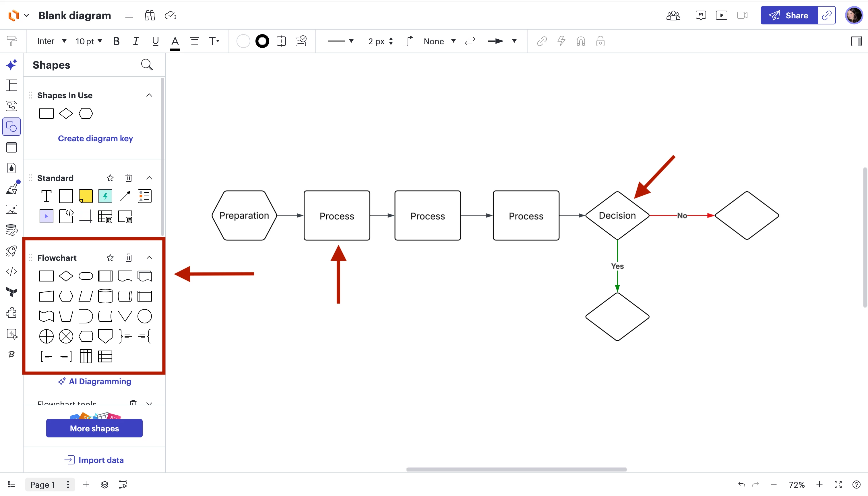This screenshot has width=868, height=496.
Task: Open the white fill color swatch
Action: coord(243,41)
